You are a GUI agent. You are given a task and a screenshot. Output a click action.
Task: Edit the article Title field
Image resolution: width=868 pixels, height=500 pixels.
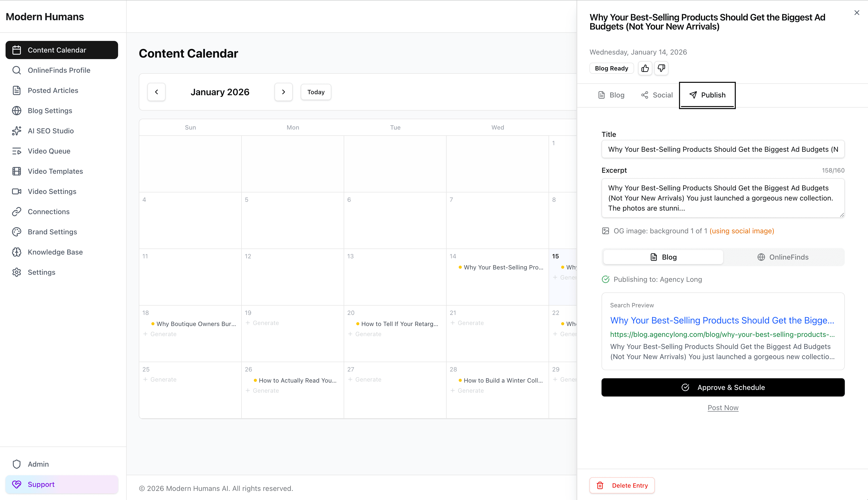point(722,149)
